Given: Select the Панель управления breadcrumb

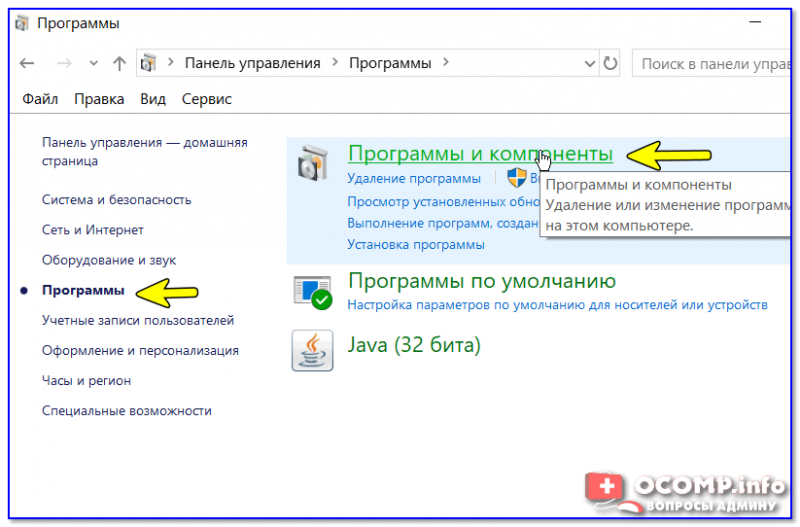Looking at the screenshot, I should click(x=253, y=63).
